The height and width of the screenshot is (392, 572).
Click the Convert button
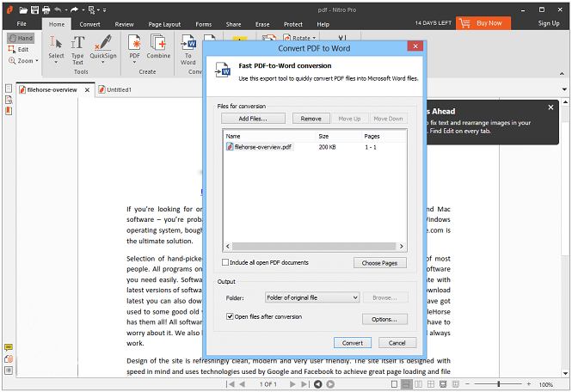coord(351,343)
